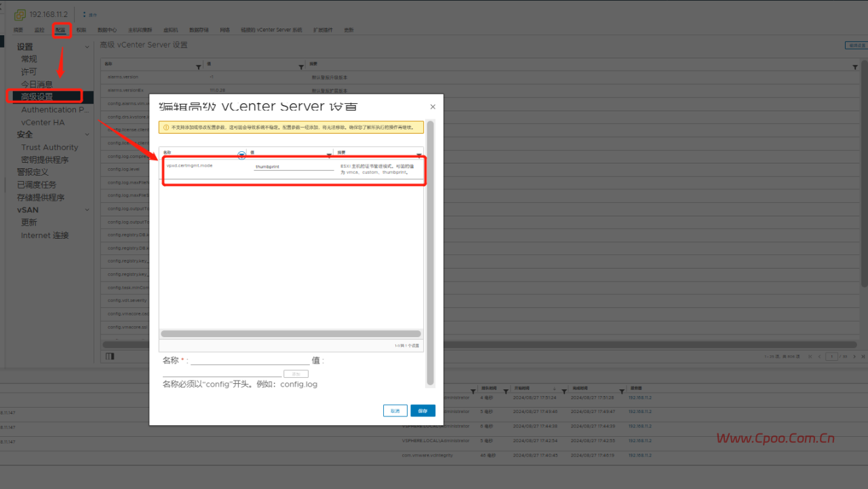Select 常规 in the settings sidebar

[x=29, y=59]
